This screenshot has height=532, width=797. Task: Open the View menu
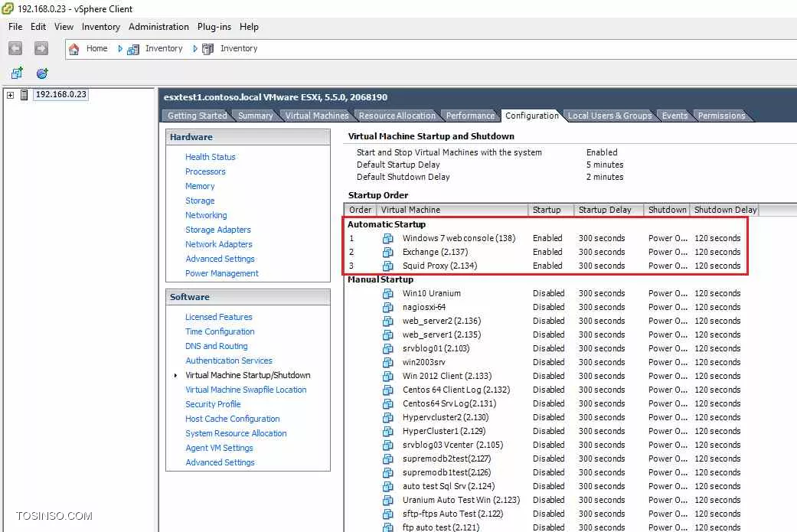pos(64,27)
